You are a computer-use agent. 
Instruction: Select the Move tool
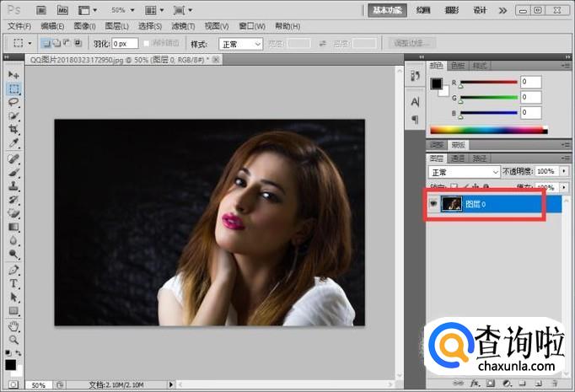pyautogui.click(x=13, y=75)
